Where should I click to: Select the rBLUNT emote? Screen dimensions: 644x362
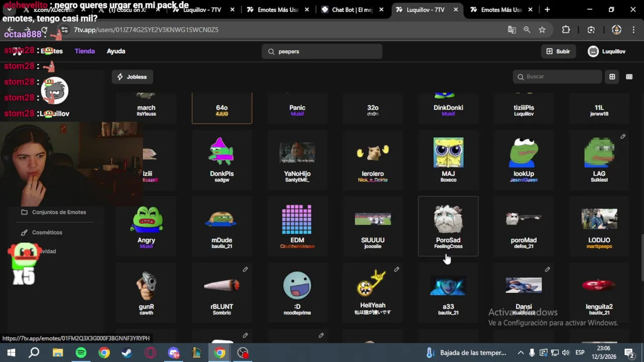222,293
